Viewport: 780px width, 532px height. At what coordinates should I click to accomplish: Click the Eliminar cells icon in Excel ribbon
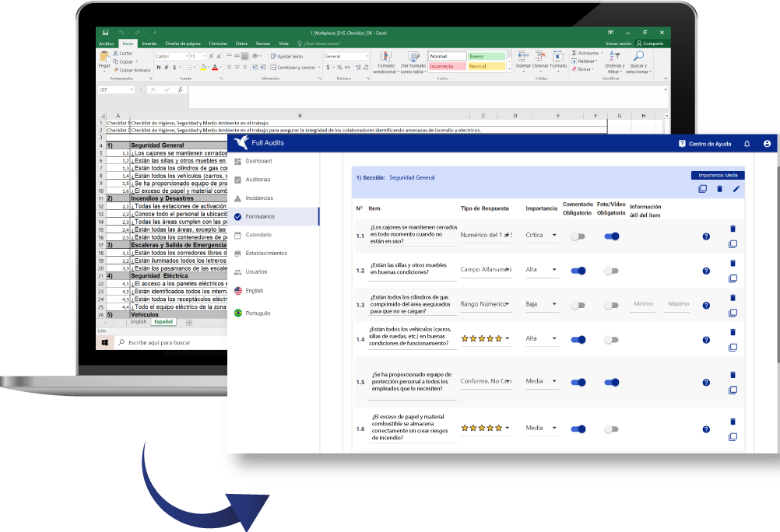pyautogui.click(x=540, y=60)
